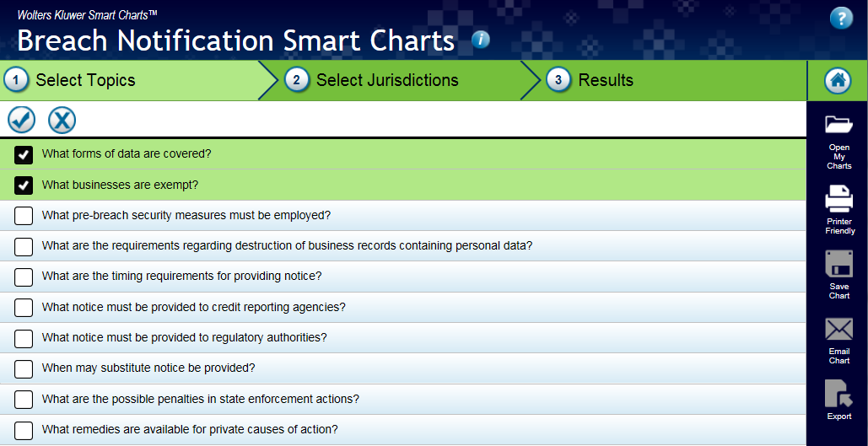Check notice to regulatory authorities topic
Screen dimensions: 868x446
click(x=24, y=338)
